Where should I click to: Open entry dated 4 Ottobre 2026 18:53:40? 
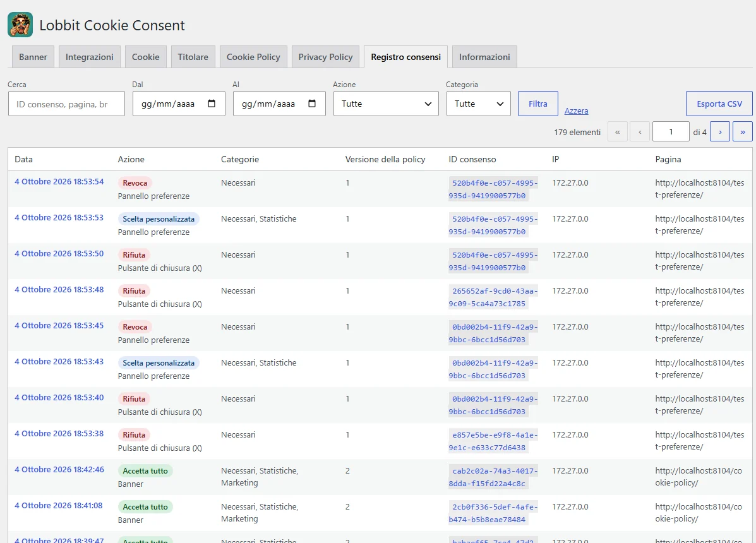point(59,398)
